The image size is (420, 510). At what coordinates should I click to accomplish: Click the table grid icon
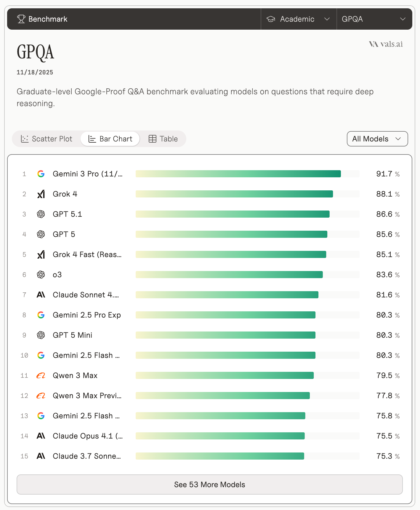click(152, 138)
